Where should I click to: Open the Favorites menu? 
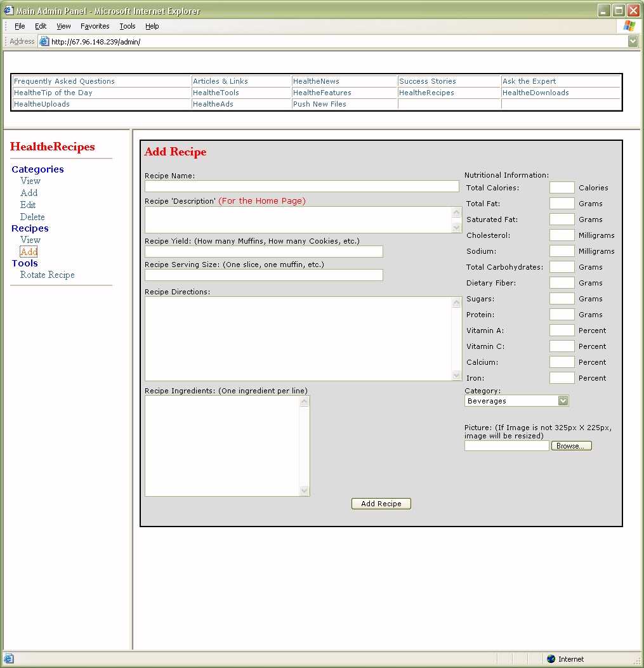(95, 26)
